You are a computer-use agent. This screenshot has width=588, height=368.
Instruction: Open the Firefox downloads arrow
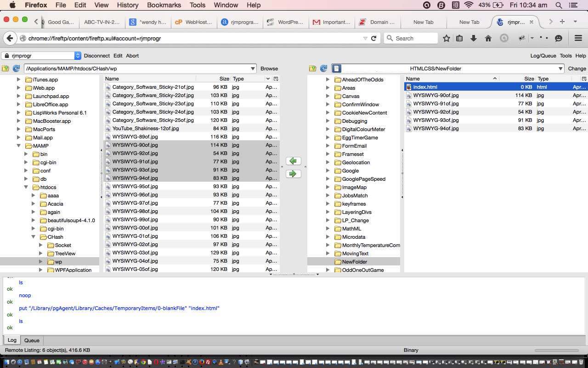tap(474, 38)
